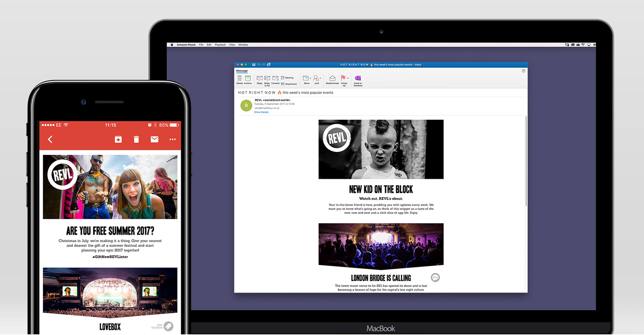This screenshot has height=335, width=644.
Task: Click Undo arrow in Outlook title bar
Action: 259,65
